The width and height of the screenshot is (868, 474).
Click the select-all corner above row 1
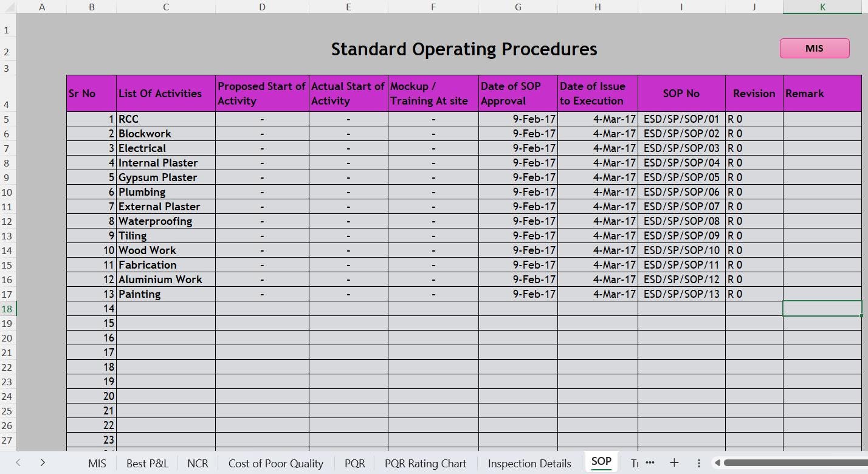click(x=9, y=7)
